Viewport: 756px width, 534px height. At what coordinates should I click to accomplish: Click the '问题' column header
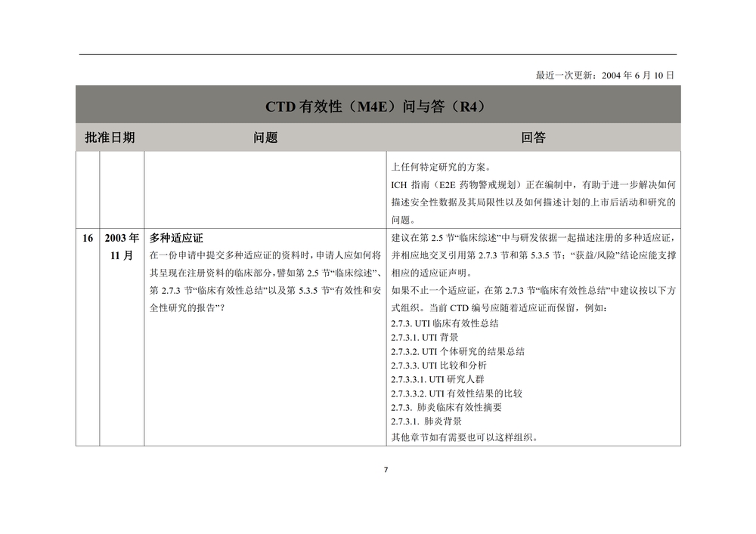(265, 137)
